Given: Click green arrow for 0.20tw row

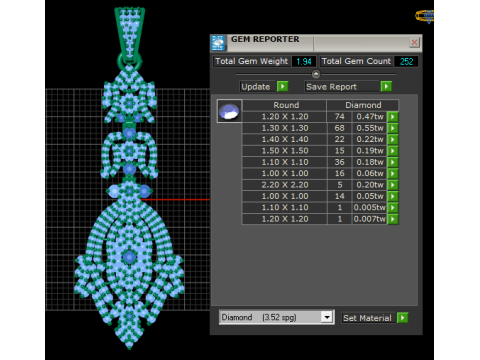Looking at the screenshot, I should (x=393, y=185).
